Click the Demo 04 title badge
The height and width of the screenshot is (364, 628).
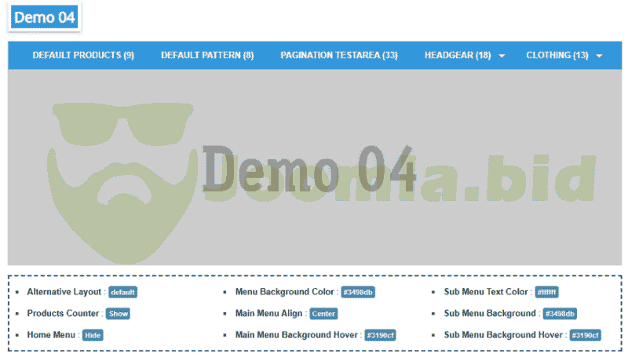pyautogui.click(x=45, y=18)
